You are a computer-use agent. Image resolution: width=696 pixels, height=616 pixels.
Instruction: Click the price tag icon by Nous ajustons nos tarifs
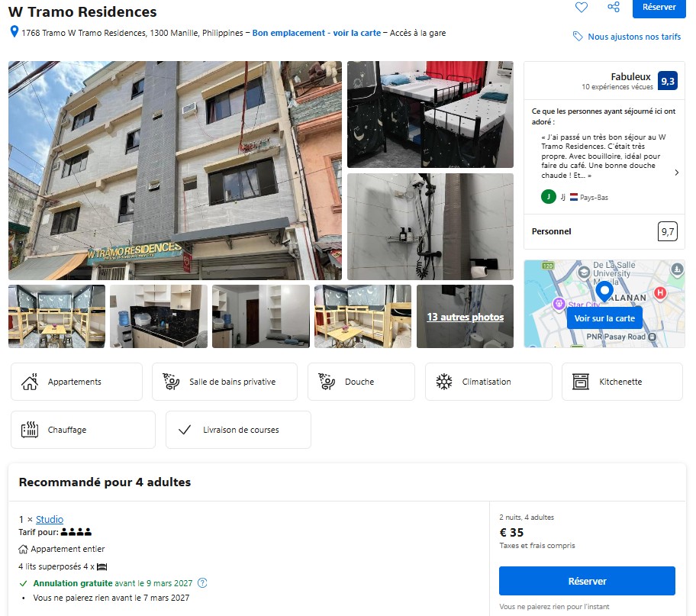578,37
